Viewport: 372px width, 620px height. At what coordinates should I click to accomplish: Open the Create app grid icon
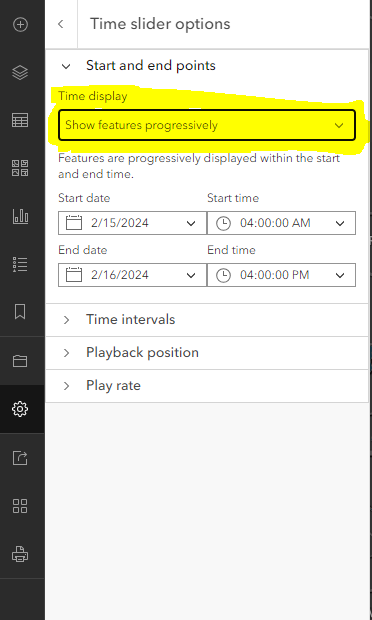tap(20, 506)
